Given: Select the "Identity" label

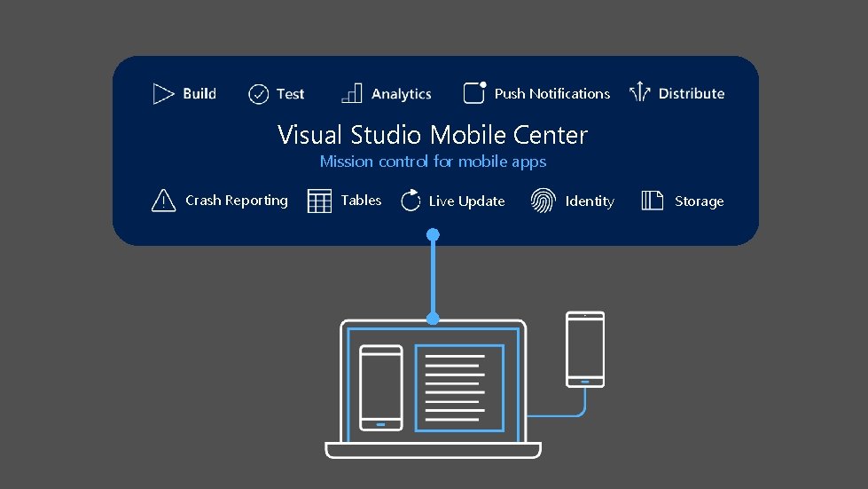Looking at the screenshot, I should coord(590,201).
